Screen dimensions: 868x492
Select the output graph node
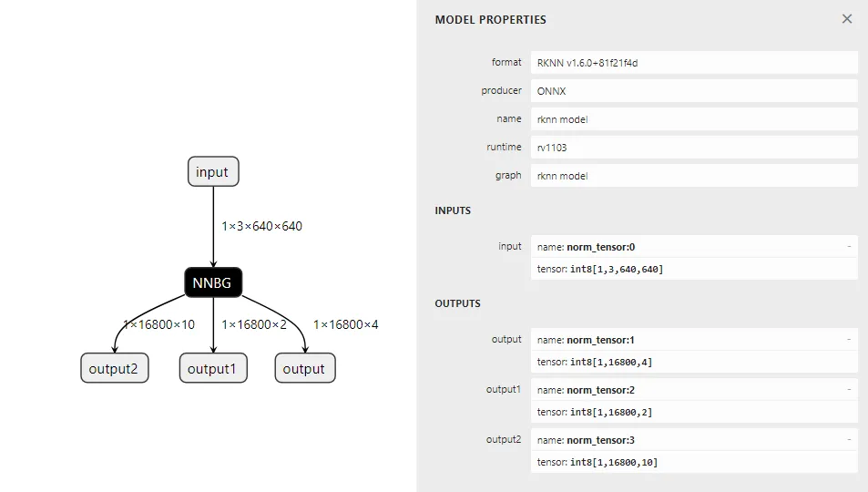coord(305,368)
